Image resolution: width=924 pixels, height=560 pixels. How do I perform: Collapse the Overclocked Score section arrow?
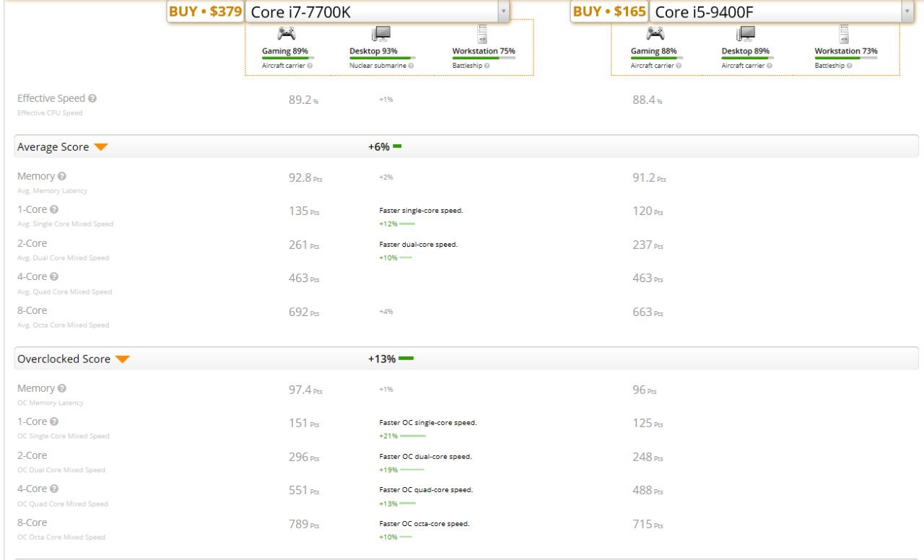[x=123, y=359]
